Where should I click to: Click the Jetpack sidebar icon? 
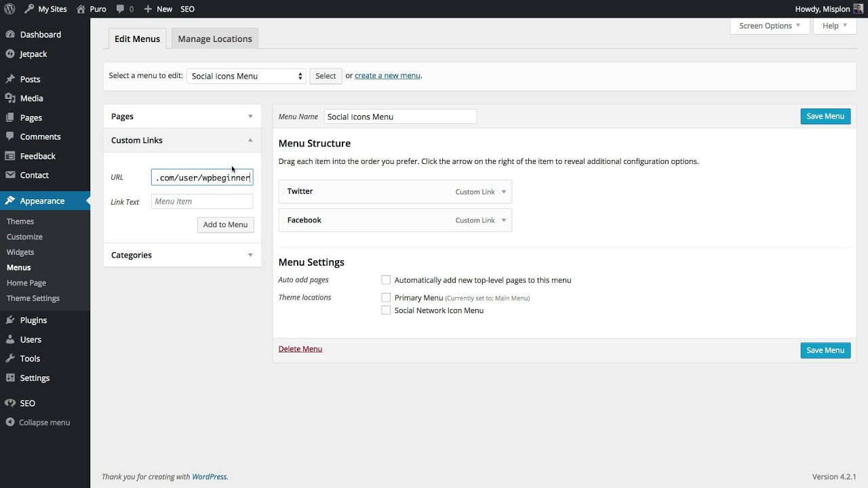tap(10, 54)
